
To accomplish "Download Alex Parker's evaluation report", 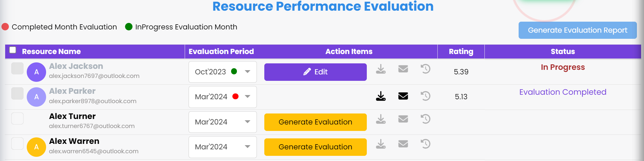I will click(x=381, y=96).
